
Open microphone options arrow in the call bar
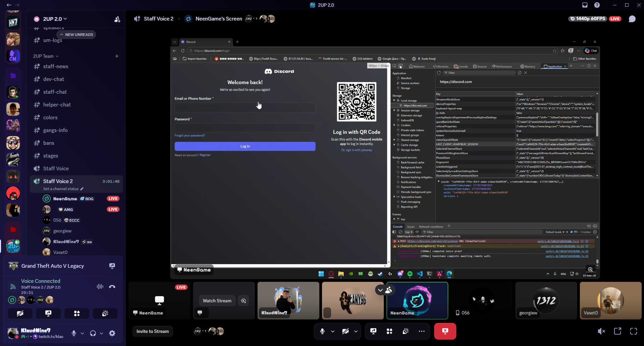click(x=333, y=331)
